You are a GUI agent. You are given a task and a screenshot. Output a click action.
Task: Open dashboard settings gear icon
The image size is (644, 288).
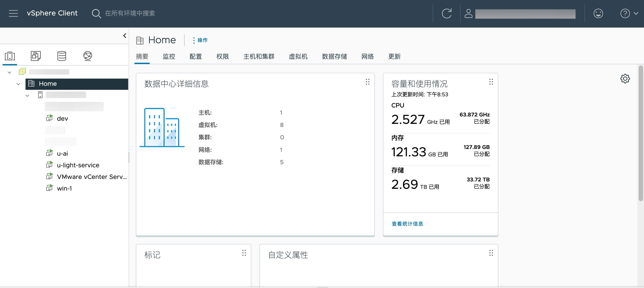tap(625, 79)
